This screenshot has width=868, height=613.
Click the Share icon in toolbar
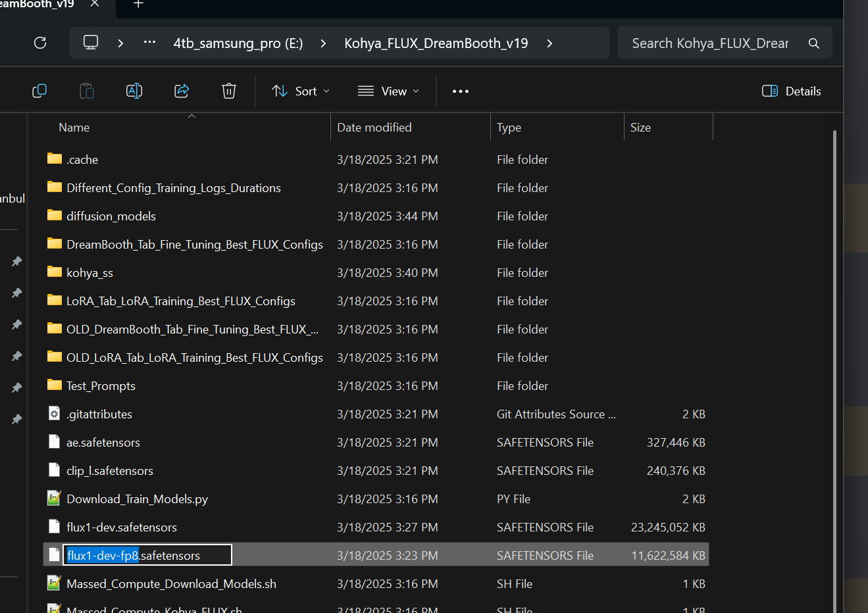click(x=182, y=91)
